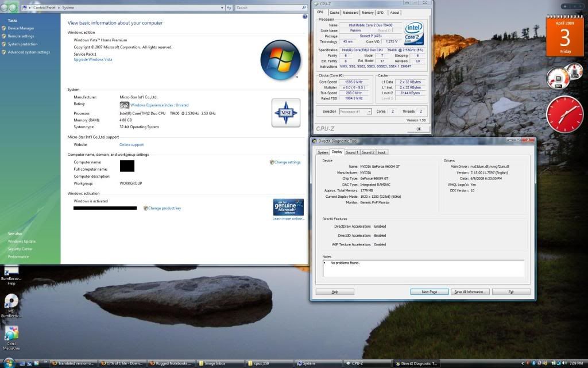Open System protection link
Screen dimensions: 588x368
pos(22,44)
